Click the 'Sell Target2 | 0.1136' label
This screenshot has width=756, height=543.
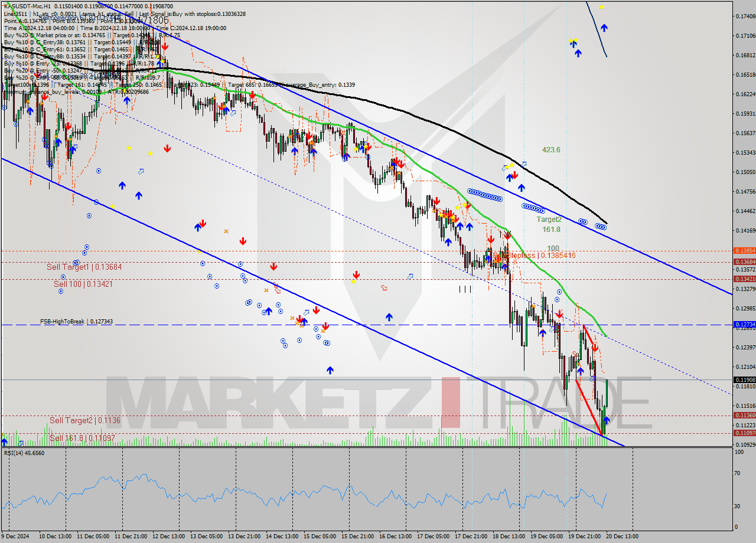click(85, 420)
